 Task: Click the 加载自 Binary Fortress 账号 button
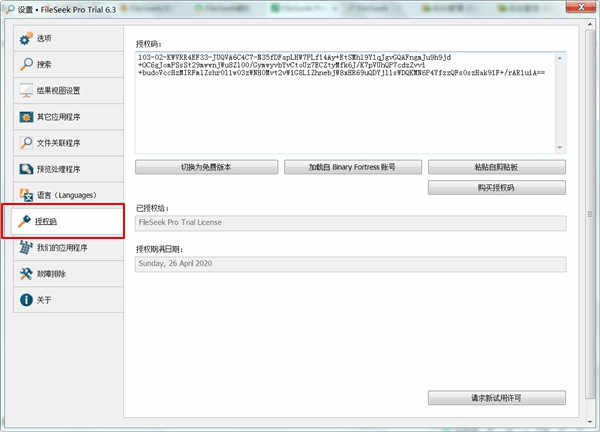353,167
